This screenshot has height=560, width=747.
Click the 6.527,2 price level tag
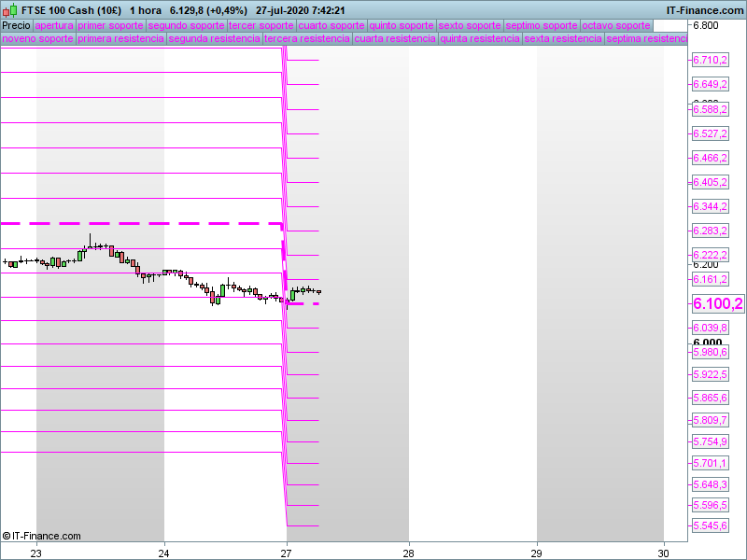(711, 133)
